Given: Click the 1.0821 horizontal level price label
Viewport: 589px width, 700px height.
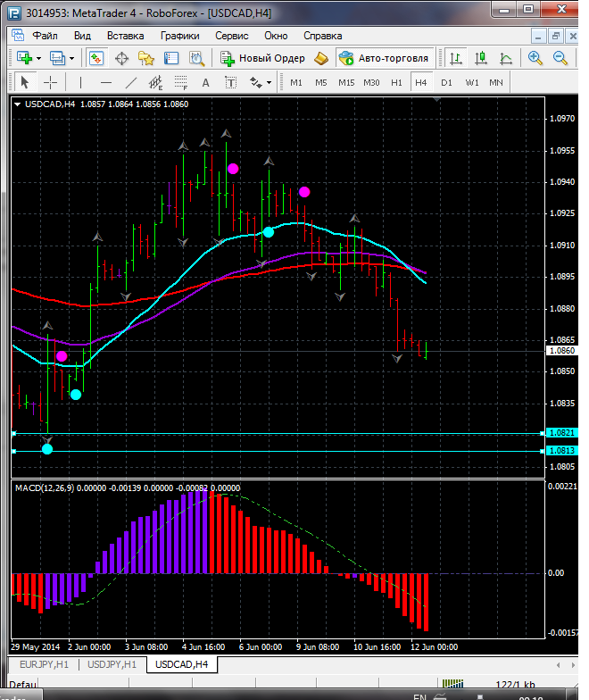Looking at the screenshot, I should pyautogui.click(x=559, y=433).
